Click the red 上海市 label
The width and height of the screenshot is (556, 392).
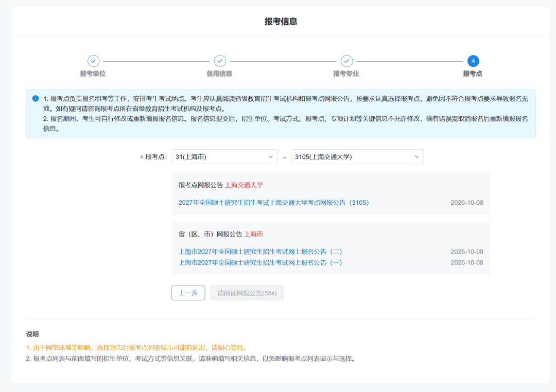[253, 234]
